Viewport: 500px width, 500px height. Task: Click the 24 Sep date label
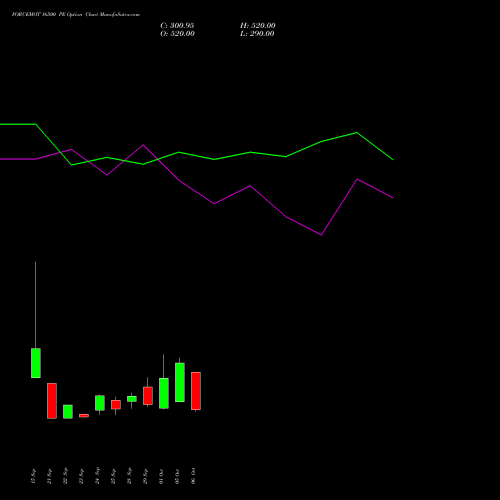click(97, 476)
